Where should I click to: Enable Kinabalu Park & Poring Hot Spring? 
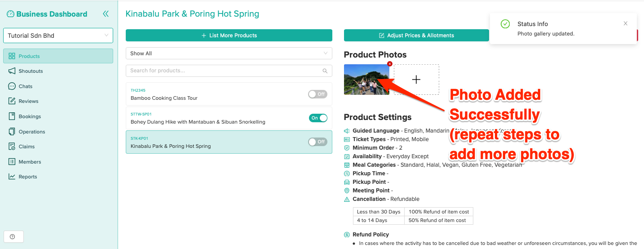click(x=318, y=142)
